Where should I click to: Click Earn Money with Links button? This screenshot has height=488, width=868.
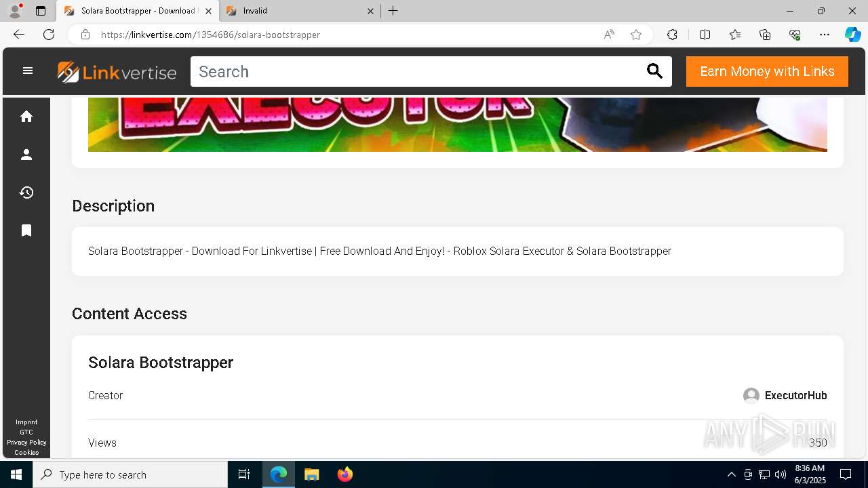tap(767, 72)
